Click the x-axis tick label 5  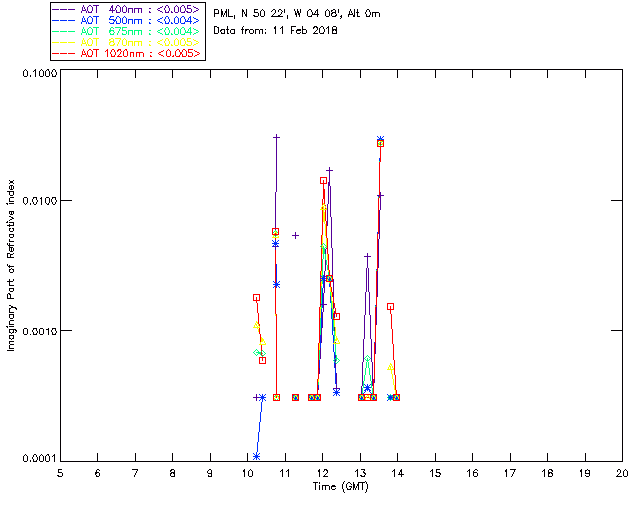(x=60, y=473)
